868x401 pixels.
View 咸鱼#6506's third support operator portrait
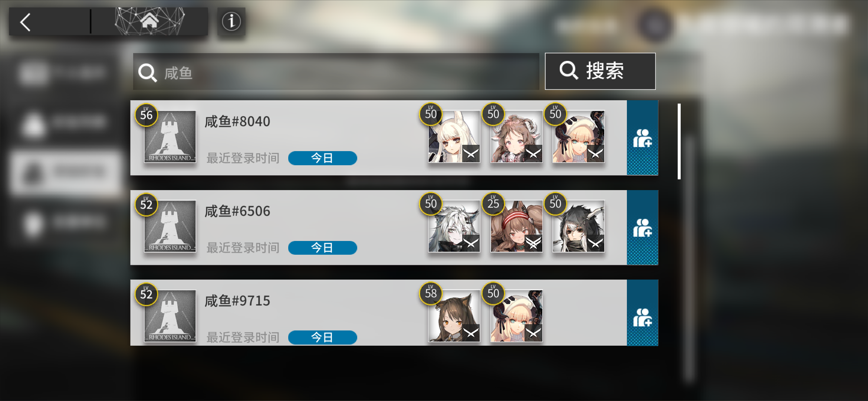pos(579,226)
